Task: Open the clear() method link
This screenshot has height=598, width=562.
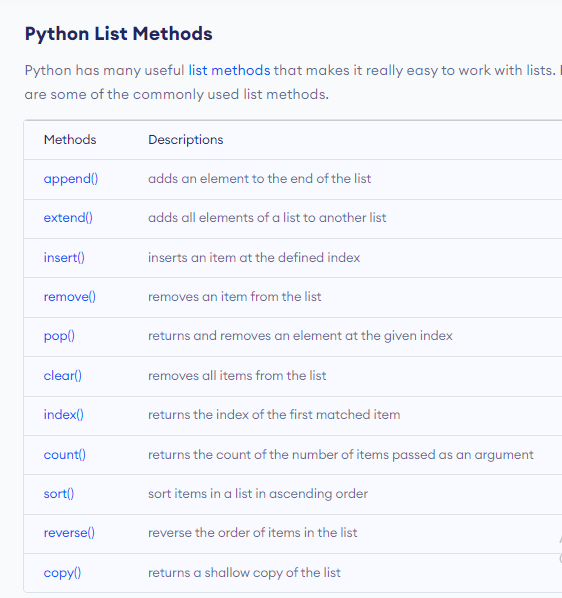Action: [63, 376]
